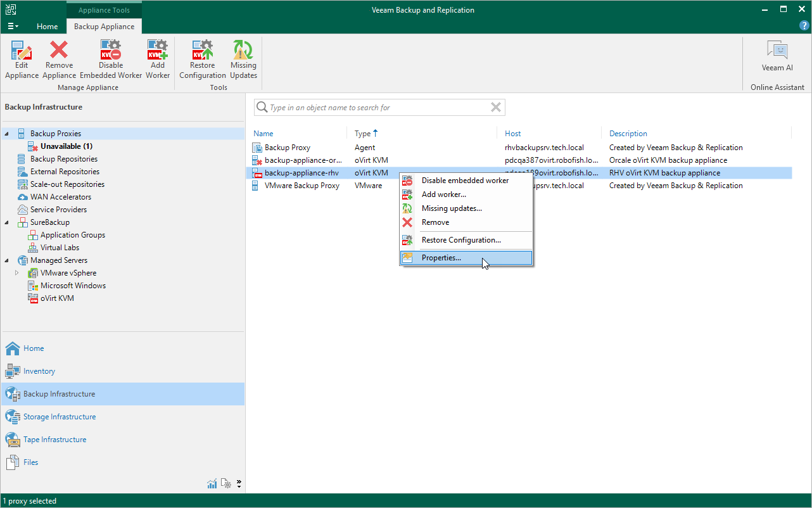Image resolution: width=812 pixels, height=508 pixels.
Task: Click the pdcqa387ovirt.robofish.lo... host cell
Action: 551,160
